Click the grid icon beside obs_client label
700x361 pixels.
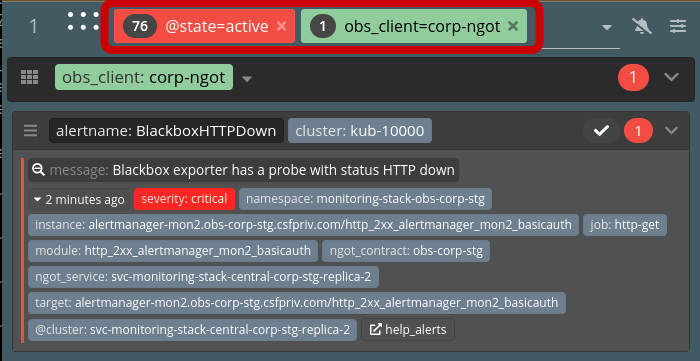(x=30, y=77)
